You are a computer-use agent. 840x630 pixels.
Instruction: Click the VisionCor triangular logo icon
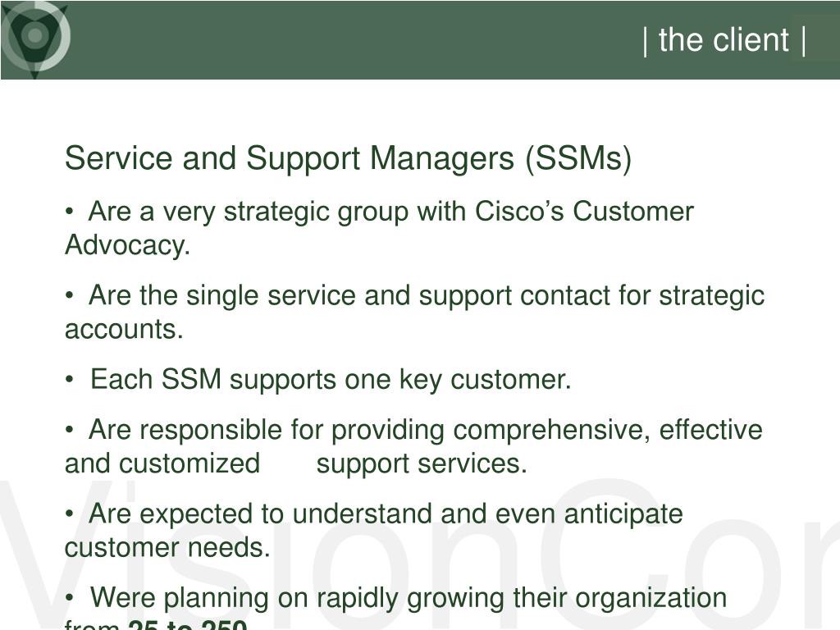35,39
